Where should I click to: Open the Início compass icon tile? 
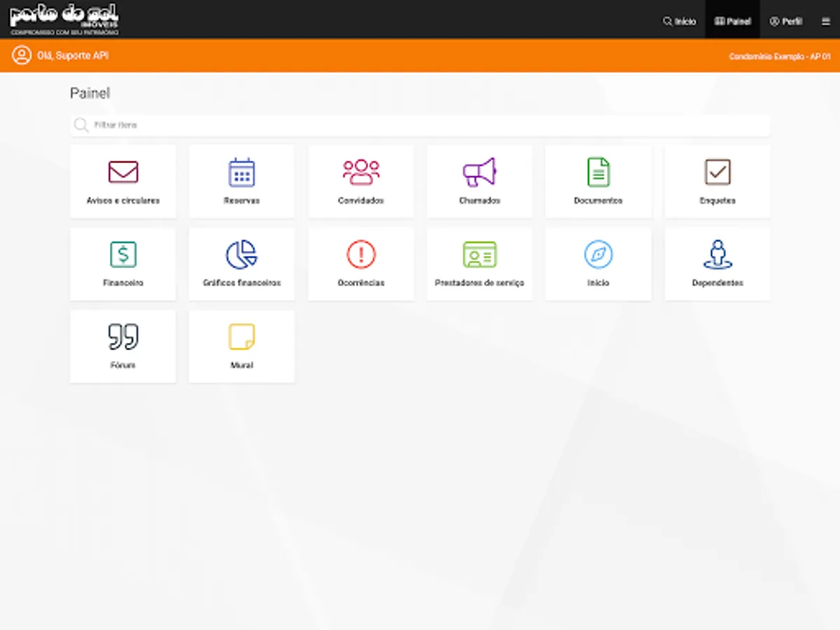[598, 264]
